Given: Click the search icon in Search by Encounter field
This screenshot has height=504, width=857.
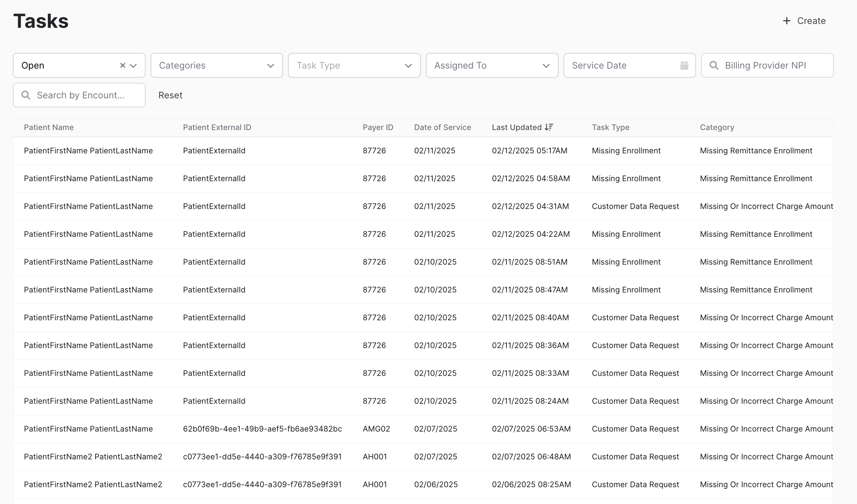Looking at the screenshot, I should 26,95.
